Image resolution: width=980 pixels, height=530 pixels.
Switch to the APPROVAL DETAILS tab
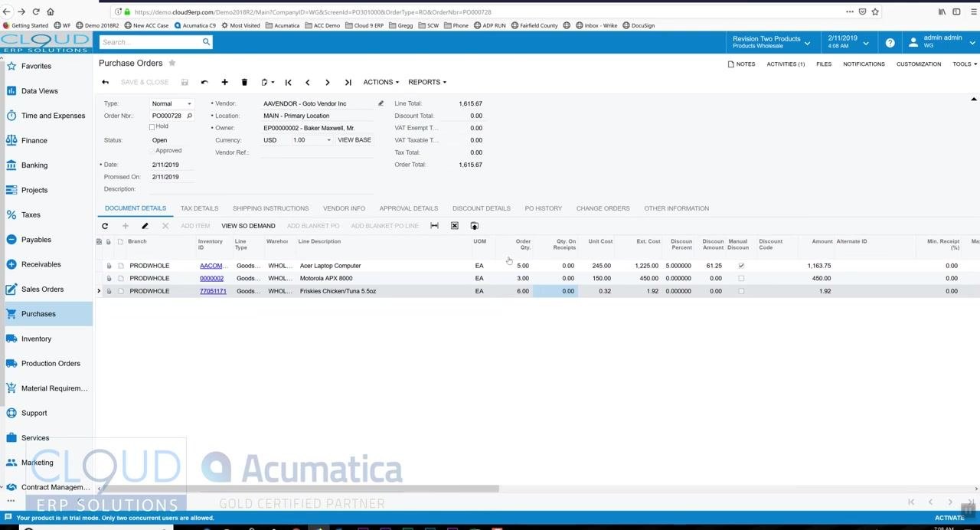coord(409,208)
